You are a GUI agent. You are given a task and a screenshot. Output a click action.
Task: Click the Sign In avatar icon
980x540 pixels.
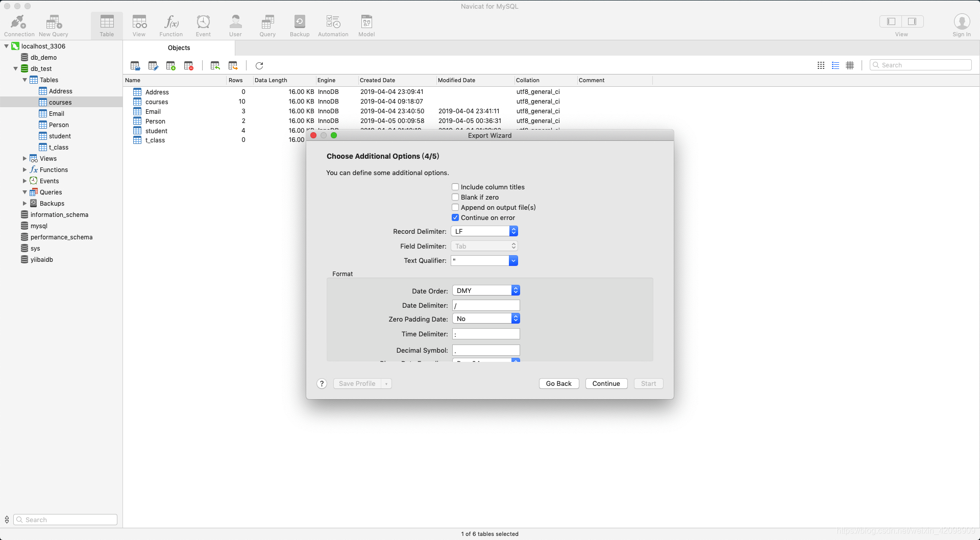click(962, 22)
